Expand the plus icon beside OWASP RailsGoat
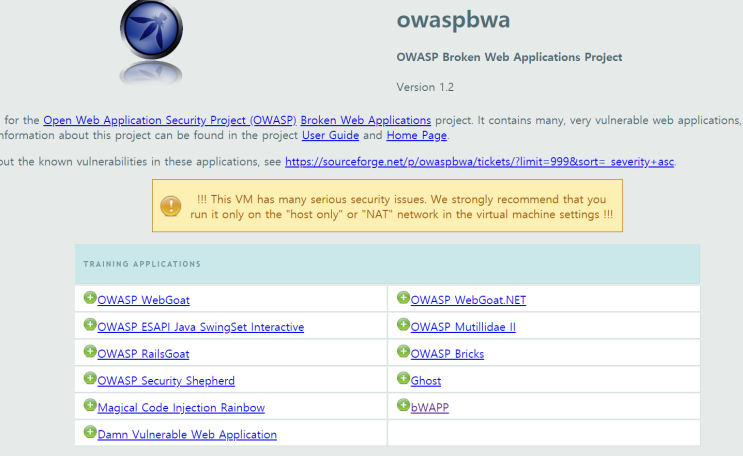The width and height of the screenshot is (743, 456). pos(90,351)
